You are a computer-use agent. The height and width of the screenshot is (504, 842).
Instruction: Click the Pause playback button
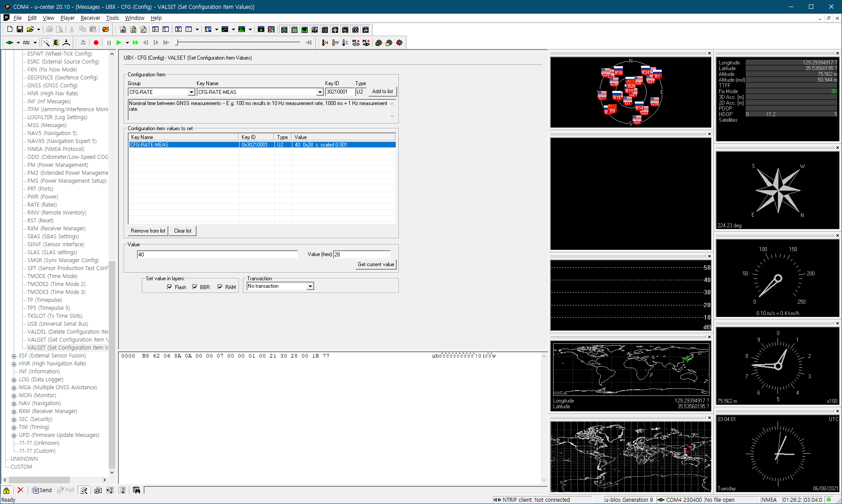[109, 43]
